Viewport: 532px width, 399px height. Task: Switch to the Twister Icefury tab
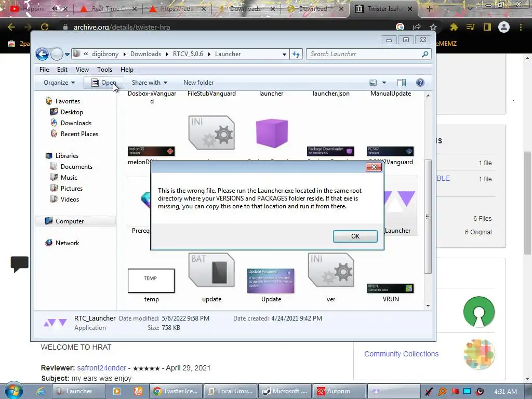383,9
